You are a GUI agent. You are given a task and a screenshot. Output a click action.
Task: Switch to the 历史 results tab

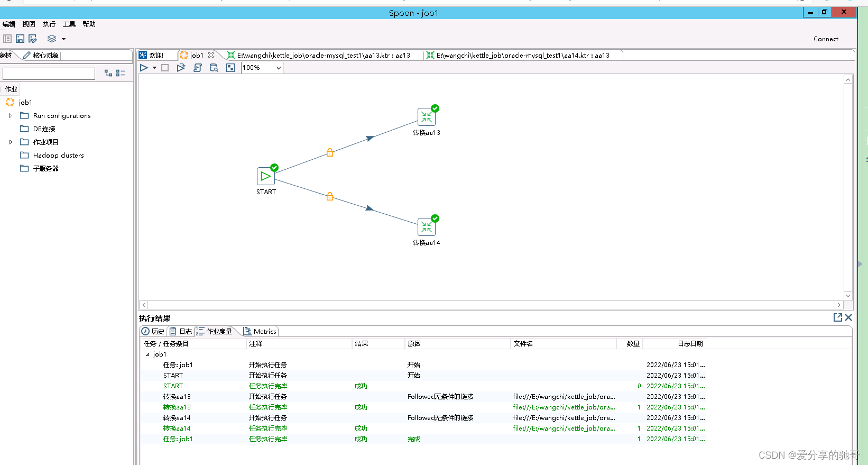[x=153, y=331]
